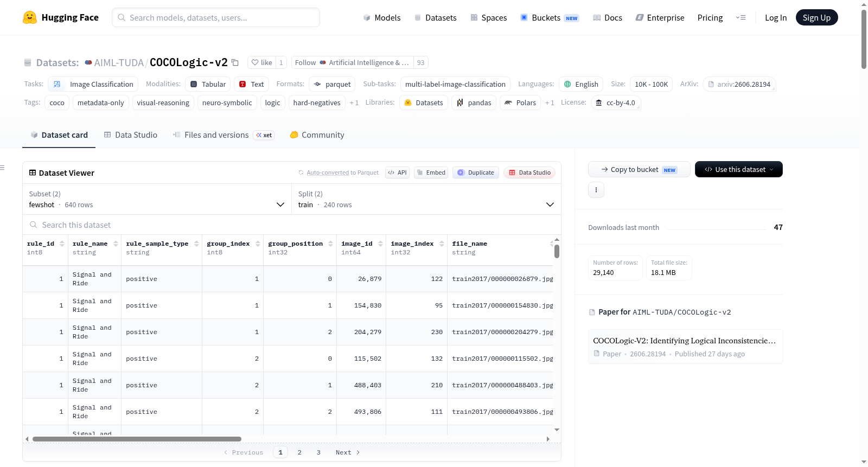This screenshot has height=467, width=868.
Task: Sort by rule_name column arrows
Action: [x=116, y=244]
